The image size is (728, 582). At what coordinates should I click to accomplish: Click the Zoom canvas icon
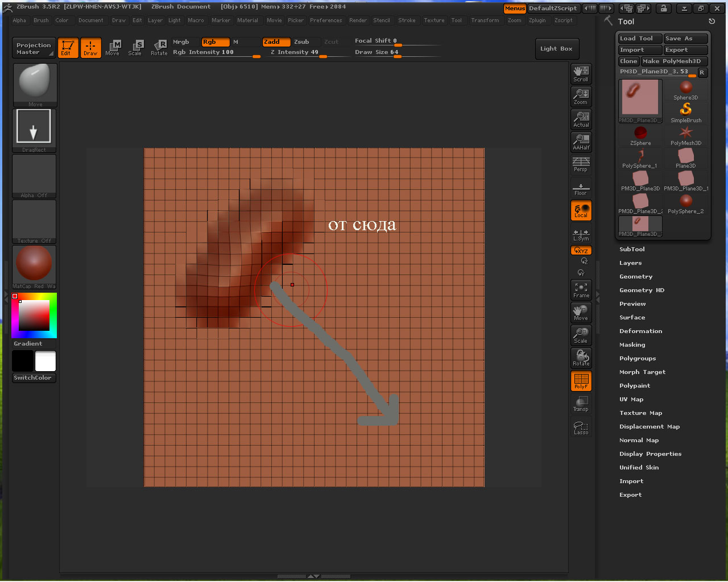(581, 97)
